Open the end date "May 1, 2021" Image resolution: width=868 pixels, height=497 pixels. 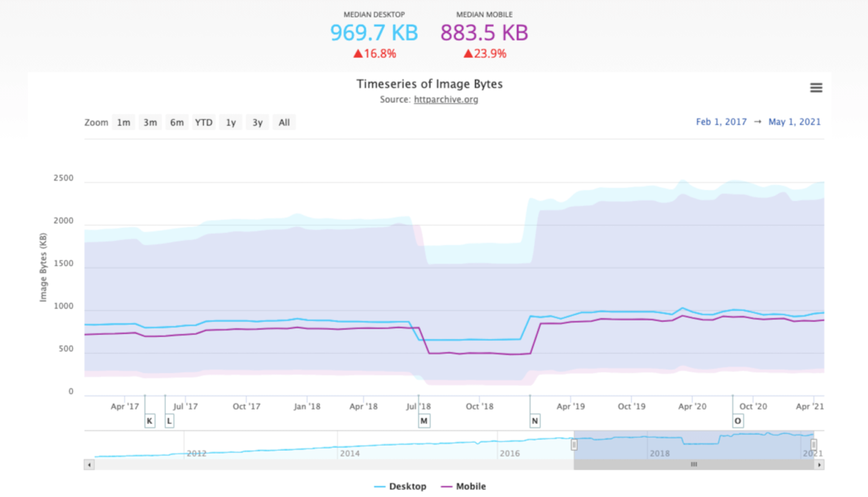click(795, 121)
